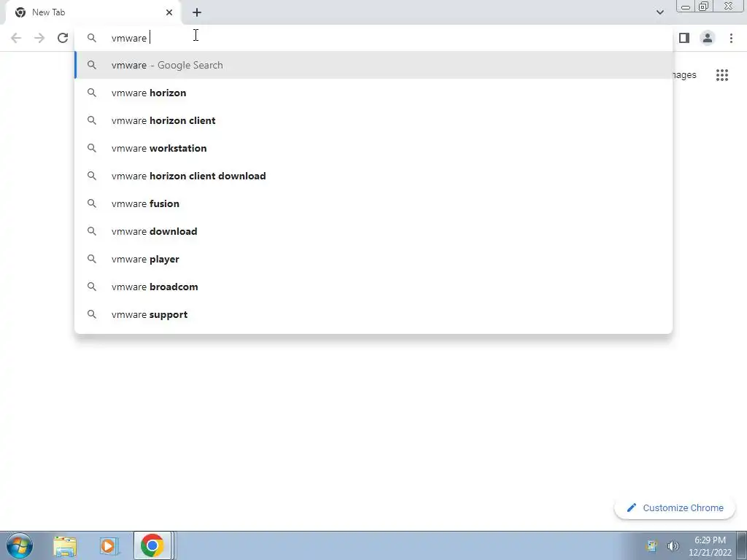Screen dimensions: 747x560
Task: Click the taskbar clock showing 6:29 PM
Action: (710, 546)
